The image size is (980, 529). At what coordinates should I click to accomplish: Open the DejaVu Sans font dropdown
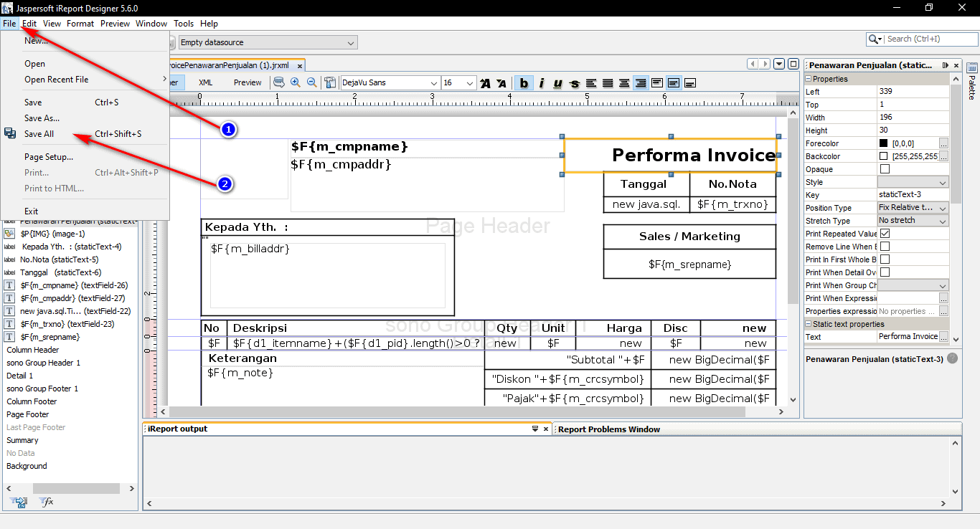390,83
